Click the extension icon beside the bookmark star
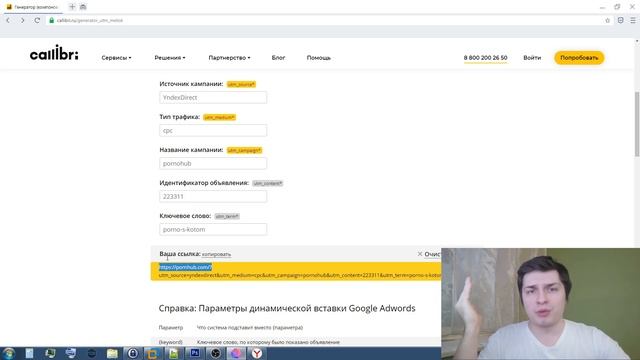This screenshot has width=640, height=360. pos(620,20)
